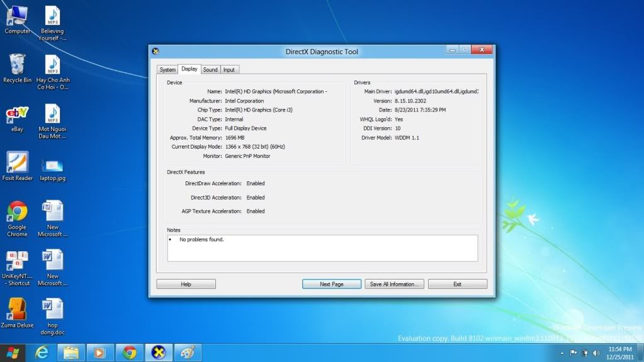Viewport: 644px width, 362px height.
Task: Click the 1366 x 768 display mode value
Action: point(255,147)
